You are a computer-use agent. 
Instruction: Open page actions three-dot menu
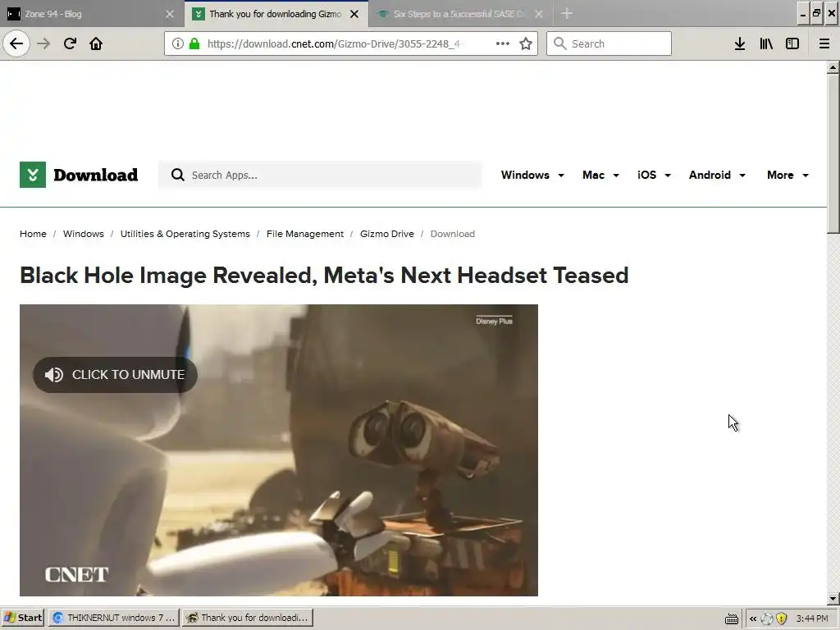(x=503, y=43)
